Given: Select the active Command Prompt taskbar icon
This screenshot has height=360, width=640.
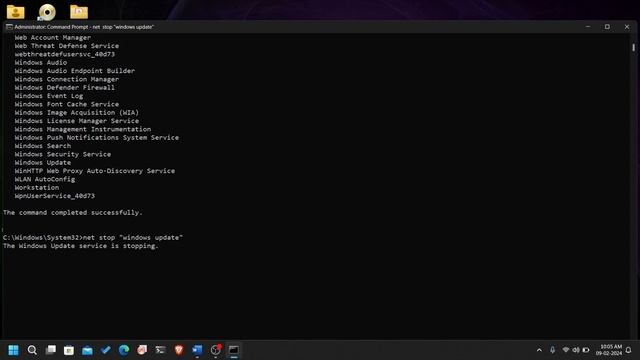Looking at the screenshot, I should point(234,350).
